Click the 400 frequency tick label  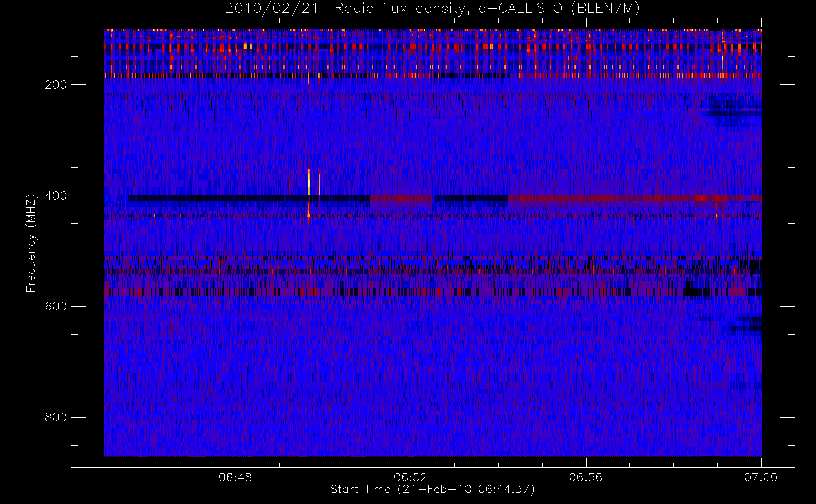point(55,196)
